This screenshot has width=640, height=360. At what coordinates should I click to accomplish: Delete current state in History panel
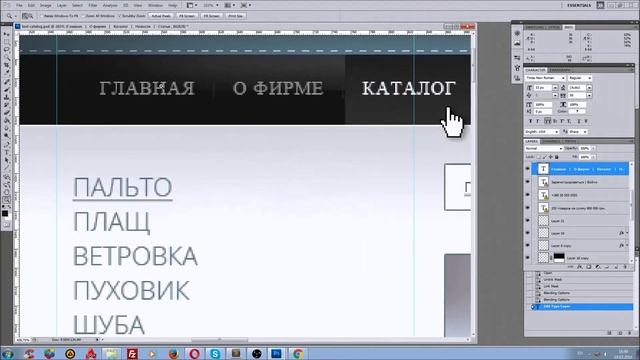pyautogui.click(x=629, y=333)
